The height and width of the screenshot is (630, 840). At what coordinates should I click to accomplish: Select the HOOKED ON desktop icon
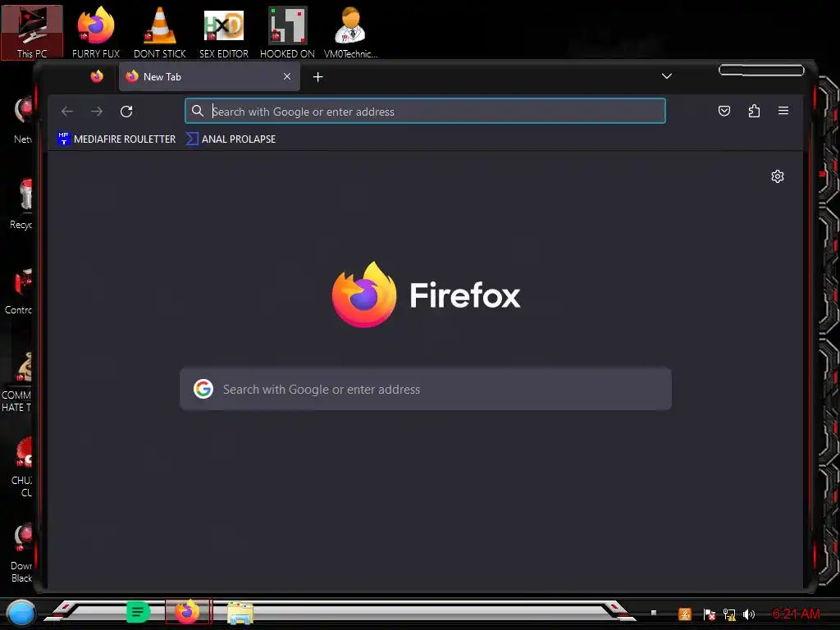pyautogui.click(x=287, y=32)
